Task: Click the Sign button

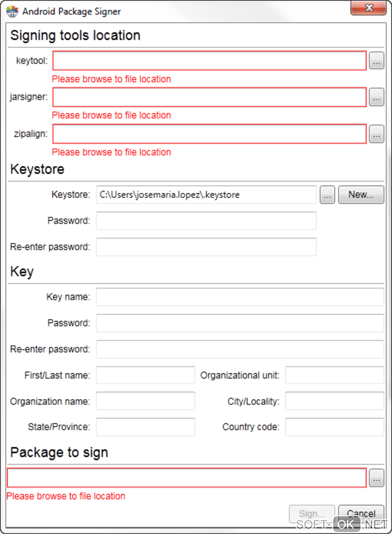Action: 312,513
